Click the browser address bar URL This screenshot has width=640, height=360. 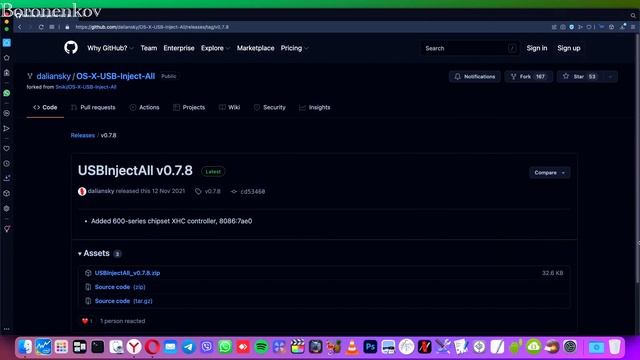tap(152, 27)
